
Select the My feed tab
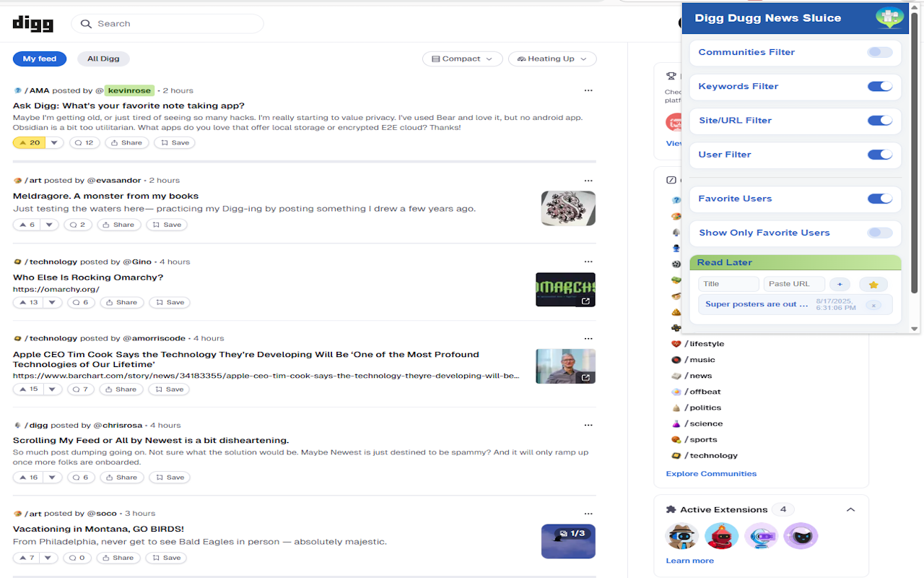coord(40,59)
